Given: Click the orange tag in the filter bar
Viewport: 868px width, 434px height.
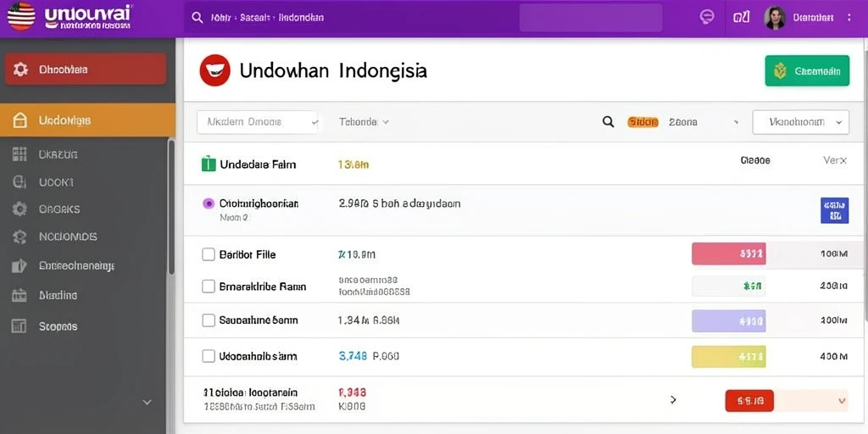Looking at the screenshot, I should pyautogui.click(x=643, y=122).
